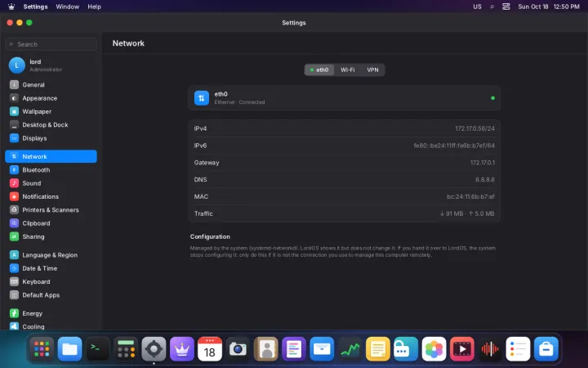Image resolution: width=588 pixels, height=368 pixels.
Task: Select Bluetooth in sidebar
Action: 51,170
